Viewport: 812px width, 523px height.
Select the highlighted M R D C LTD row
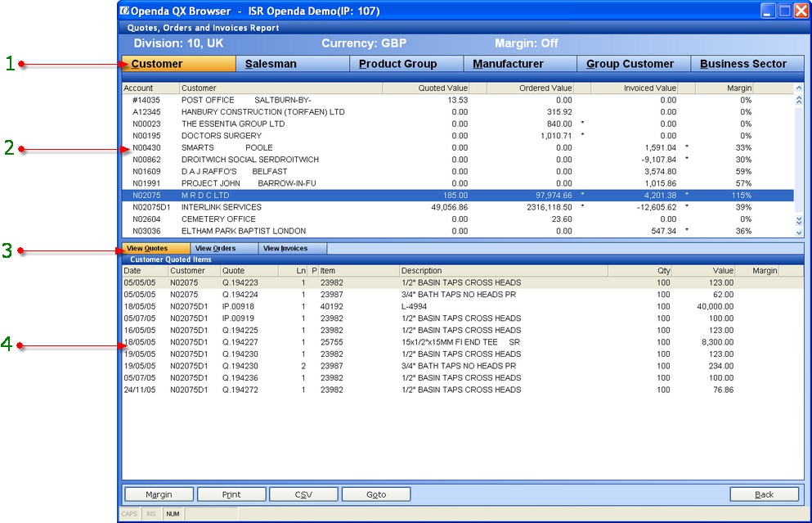(458, 196)
